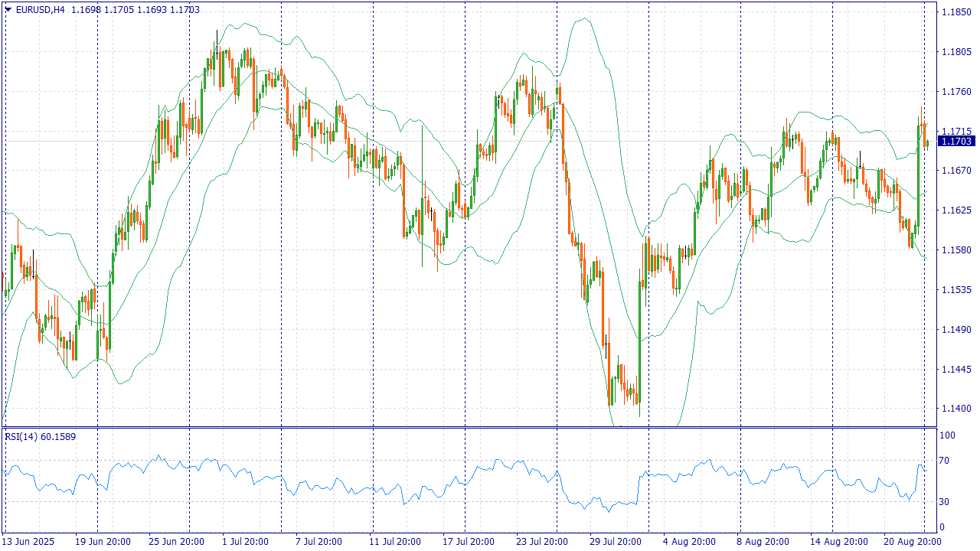Click the RSI scale value 100
This screenshot has height=551, width=980.
pos(948,435)
